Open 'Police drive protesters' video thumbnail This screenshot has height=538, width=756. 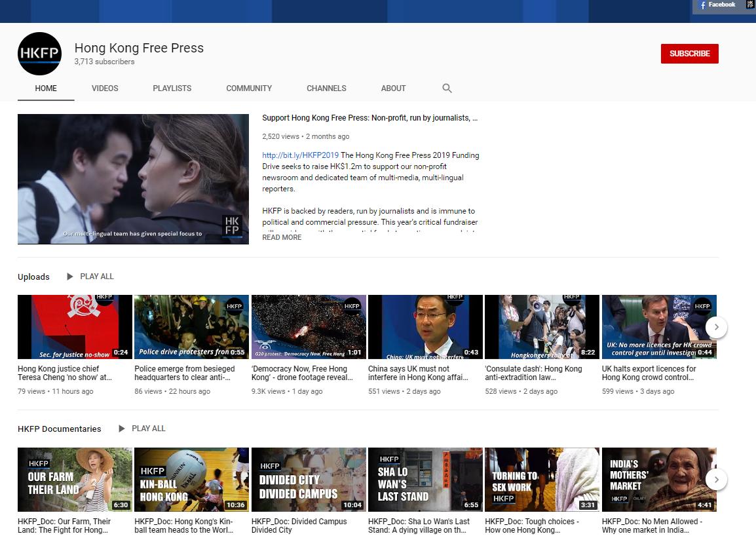pyautogui.click(x=191, y=327)
